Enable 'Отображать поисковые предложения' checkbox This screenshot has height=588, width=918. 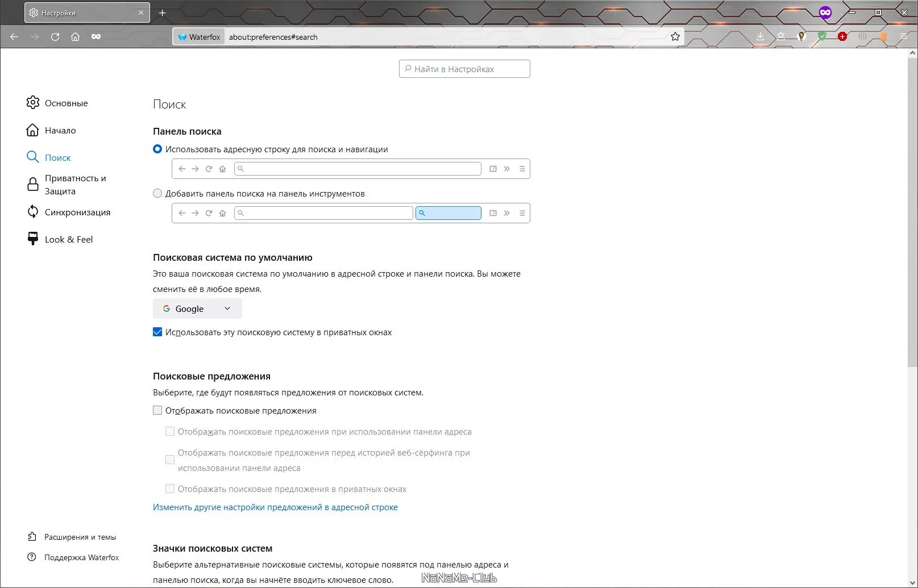(x=157, y=410)
